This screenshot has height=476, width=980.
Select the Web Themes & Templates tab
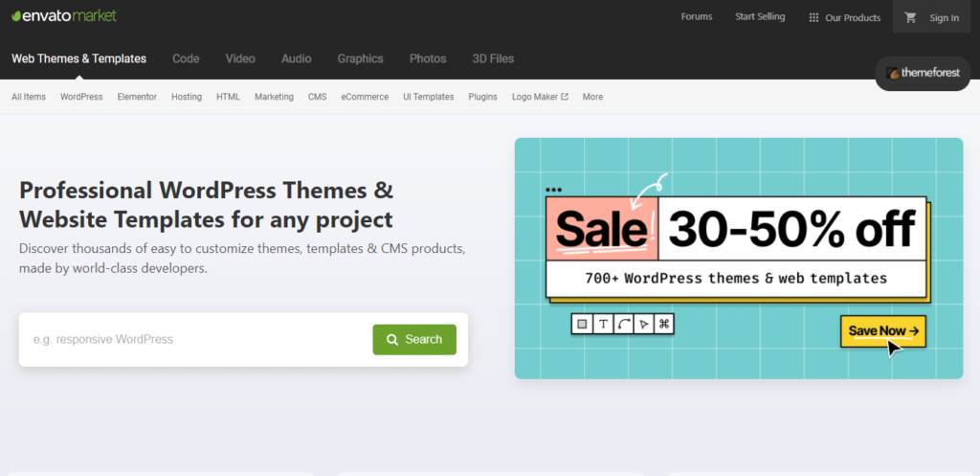click(x=78, y=58)
